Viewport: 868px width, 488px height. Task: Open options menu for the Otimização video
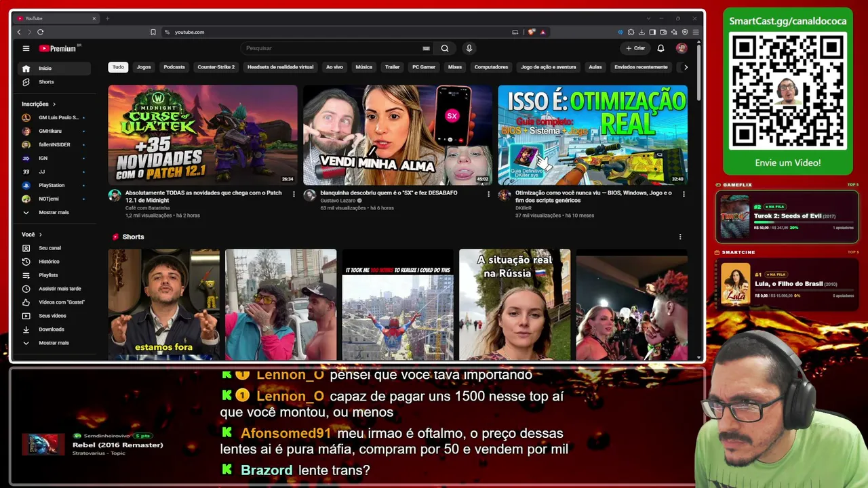[684, 194]
